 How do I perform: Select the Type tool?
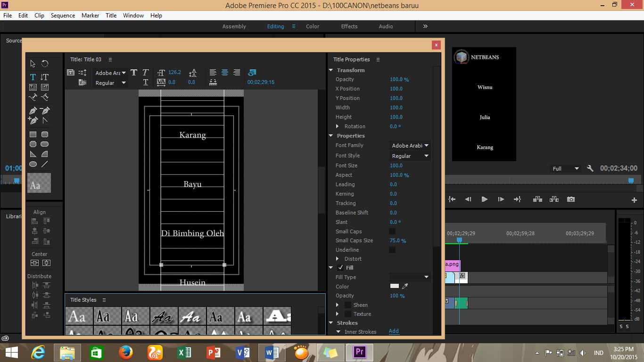point(33,78)
